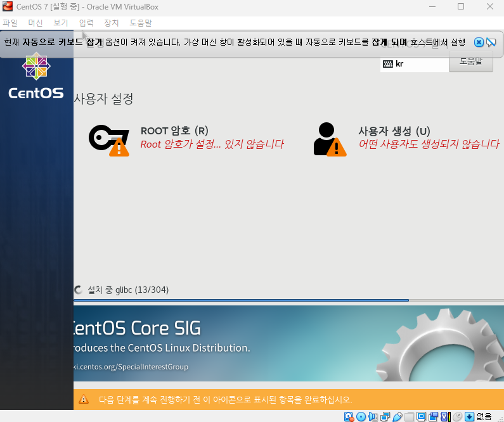Click the installation progress bar

(288, 300)
